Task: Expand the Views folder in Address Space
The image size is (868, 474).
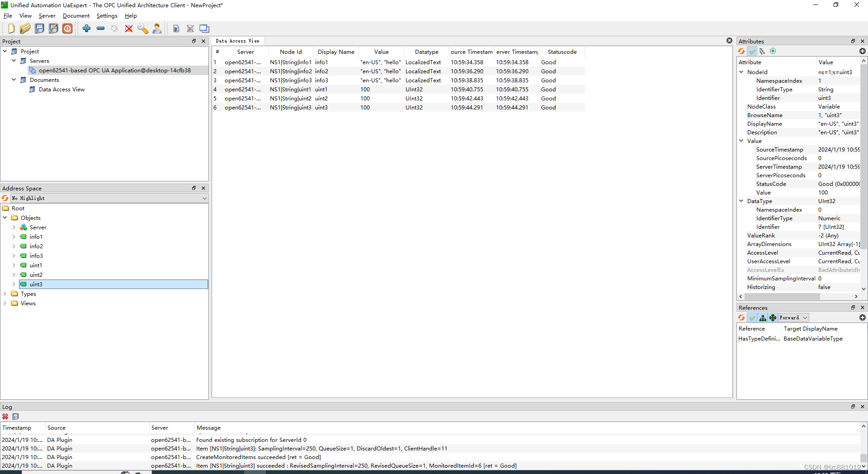Action: 5,303
